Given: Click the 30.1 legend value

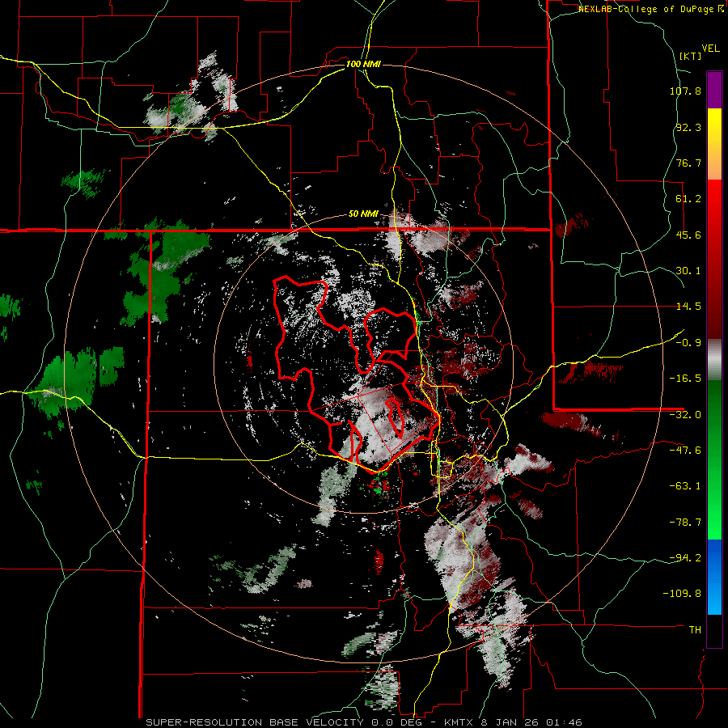Looking at the screenshot, I should click(x=688, y=271).
